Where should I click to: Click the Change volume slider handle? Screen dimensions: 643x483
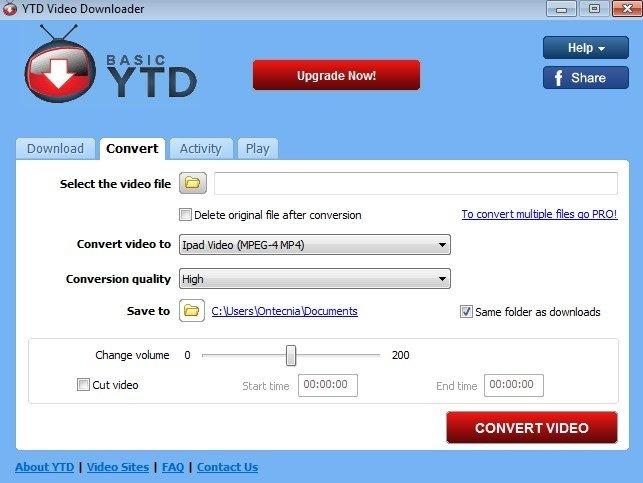tap(291, 355)
